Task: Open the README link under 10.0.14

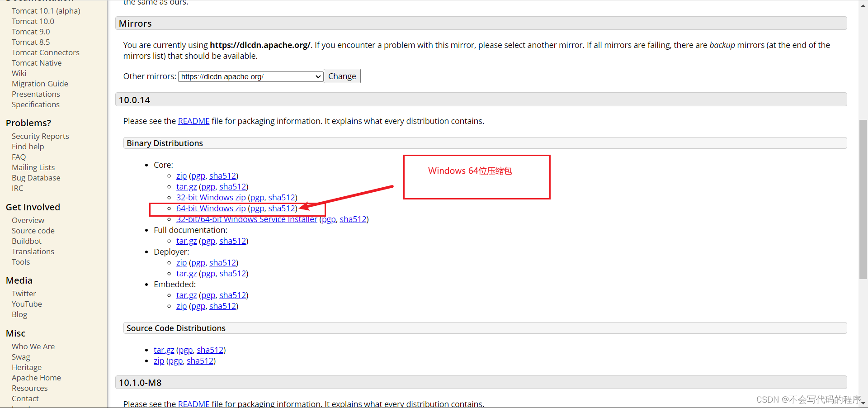Action: (x=193, y=121)
